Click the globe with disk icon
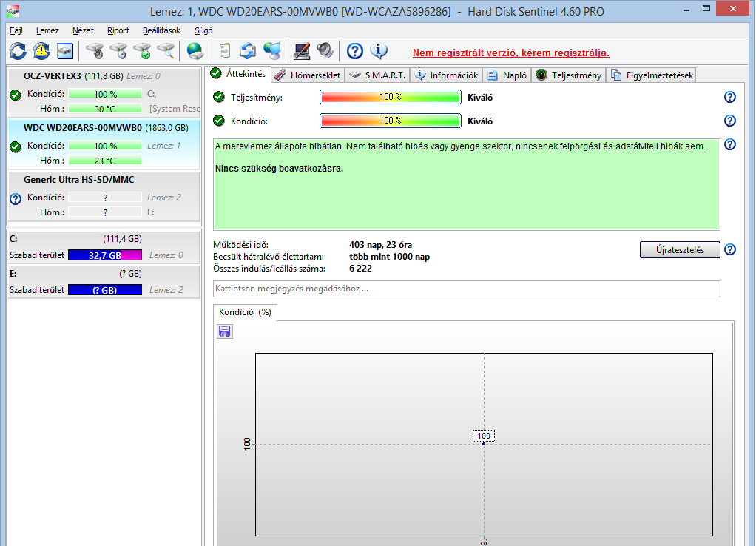 (195, 50)
